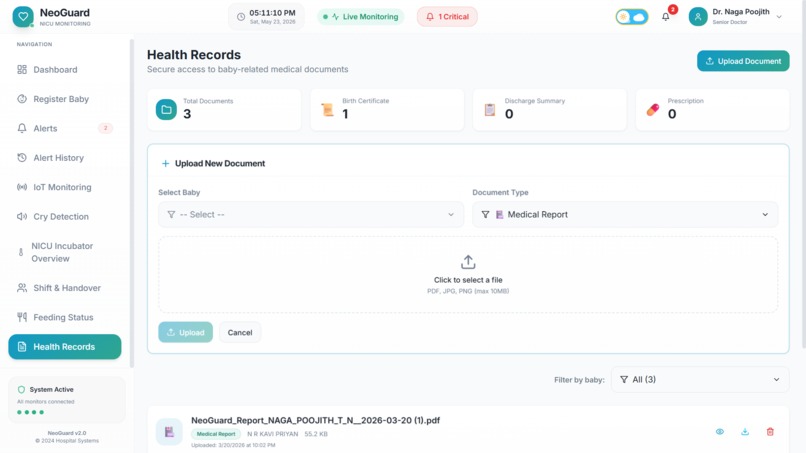Open Register Baby page
806x453 pixels.
point(65,99)
